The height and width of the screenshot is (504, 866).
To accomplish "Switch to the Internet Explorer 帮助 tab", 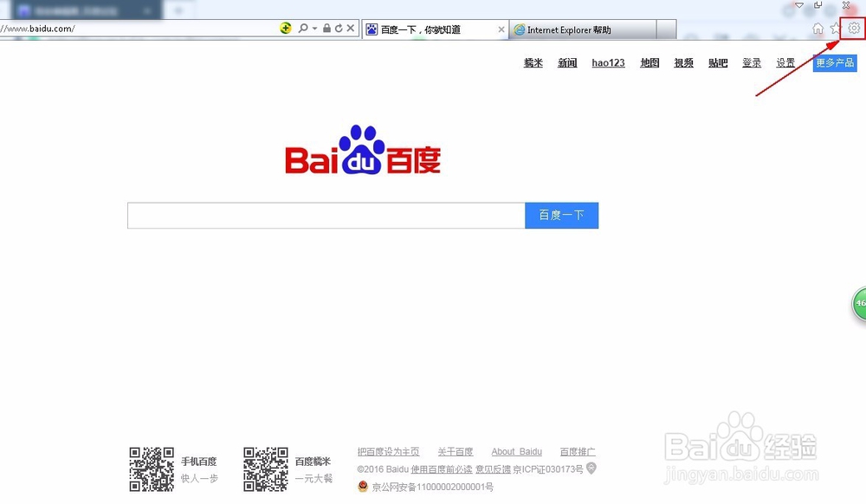I will 583,29.
